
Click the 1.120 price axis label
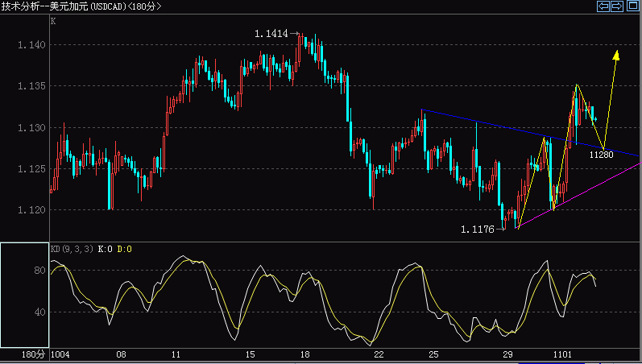point(31,210)
